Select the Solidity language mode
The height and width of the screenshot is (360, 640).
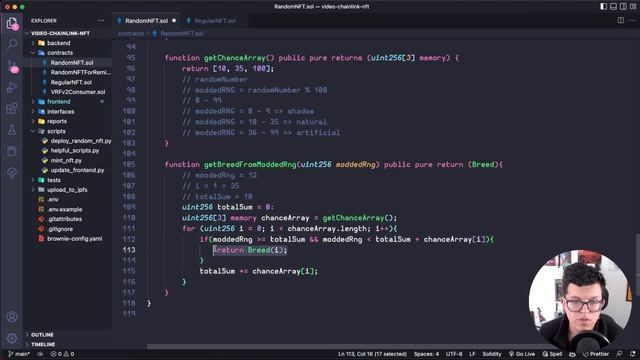[x=492, y=354]
